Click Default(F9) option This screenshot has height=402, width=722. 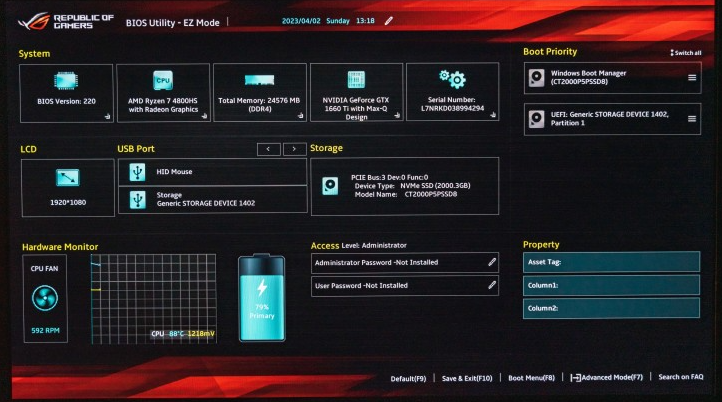408,379
